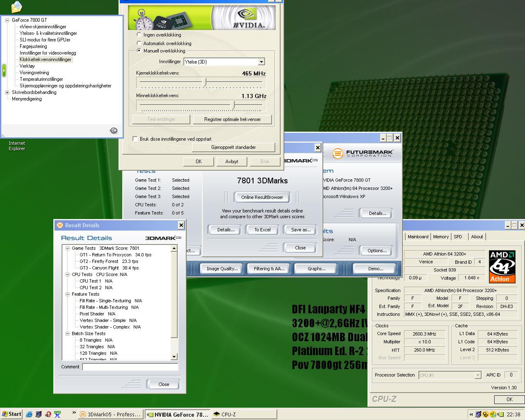The height and width of the screenshot is (420, 525).
Task: Open the About tab in CPU-Z
Action: point(477,237)
